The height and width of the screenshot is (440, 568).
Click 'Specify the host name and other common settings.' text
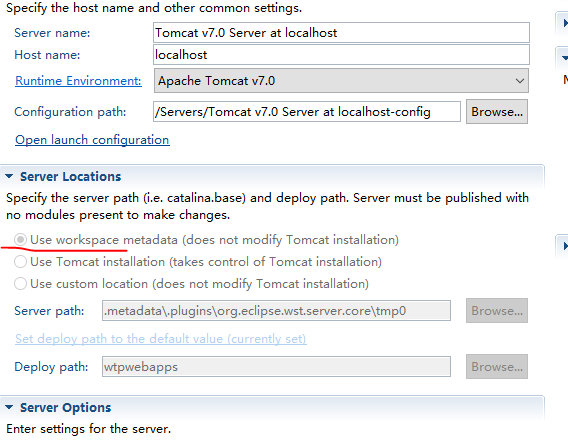(x=154, y=8)
